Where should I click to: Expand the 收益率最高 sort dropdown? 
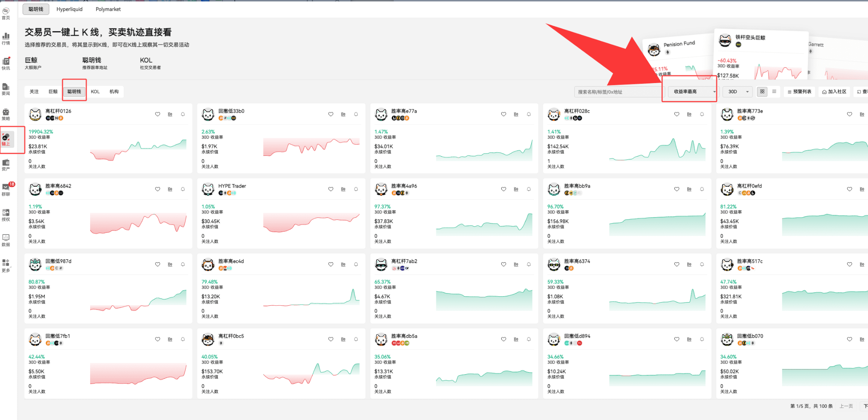(x=694, y=92)
